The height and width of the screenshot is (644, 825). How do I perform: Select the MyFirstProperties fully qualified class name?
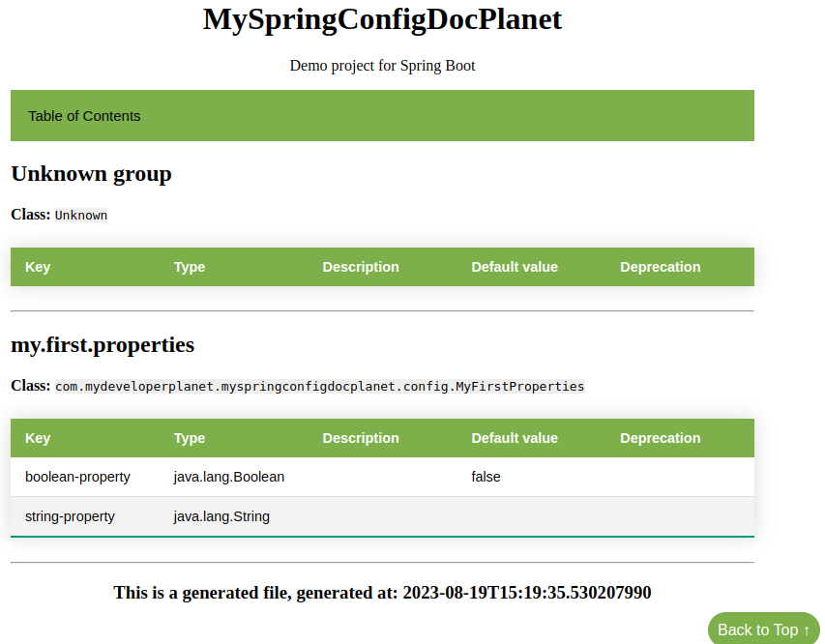click(320, 387)
